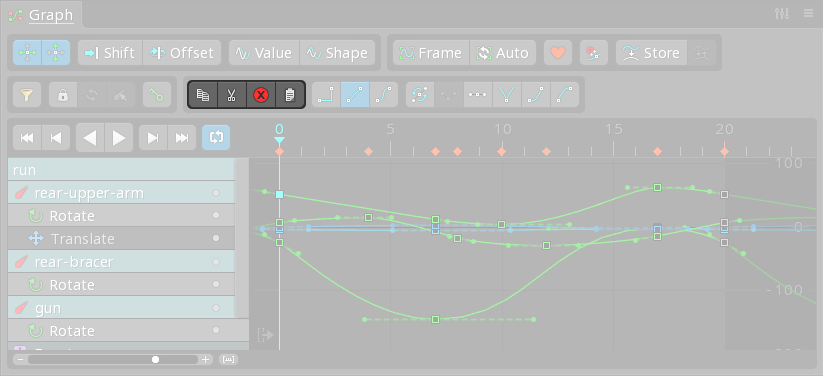Viewport: 823px width, 376px height.
Task: Toggle the loop playback button
Action: tap(216, 138)
